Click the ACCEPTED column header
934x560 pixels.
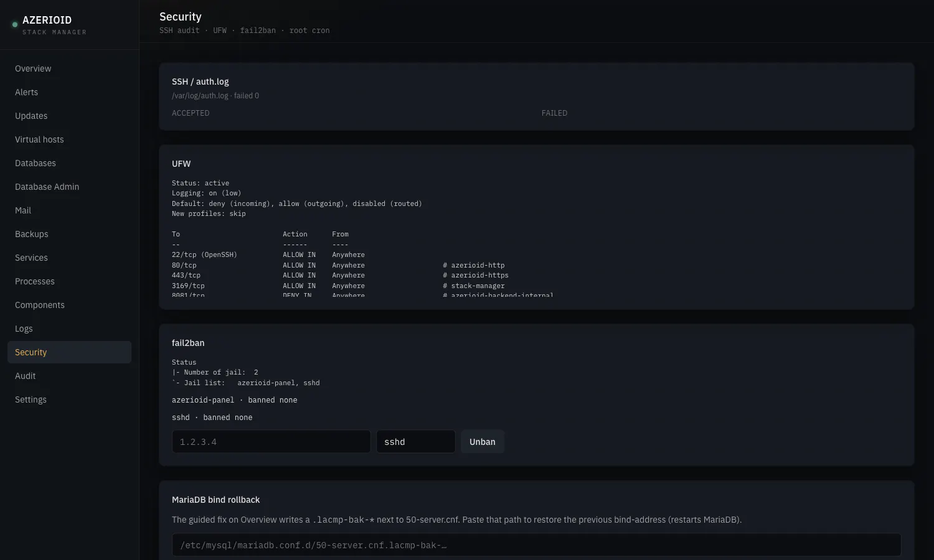pos(191,113)
